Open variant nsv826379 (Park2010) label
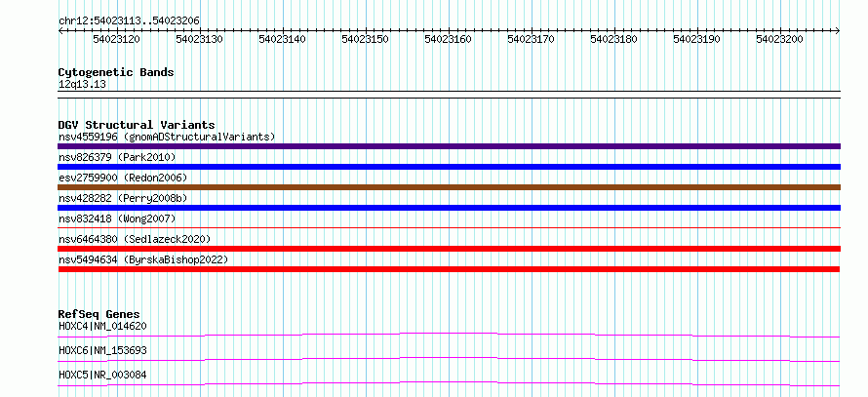The width and height of the screenshot is (868, 397). tap(117, 157)
